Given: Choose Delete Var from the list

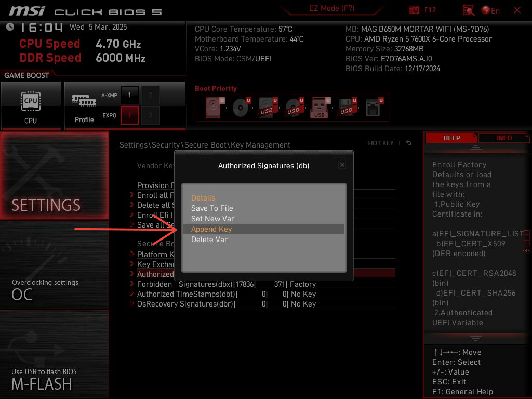Looking at the screenshot, I should (x=209, y=240).
